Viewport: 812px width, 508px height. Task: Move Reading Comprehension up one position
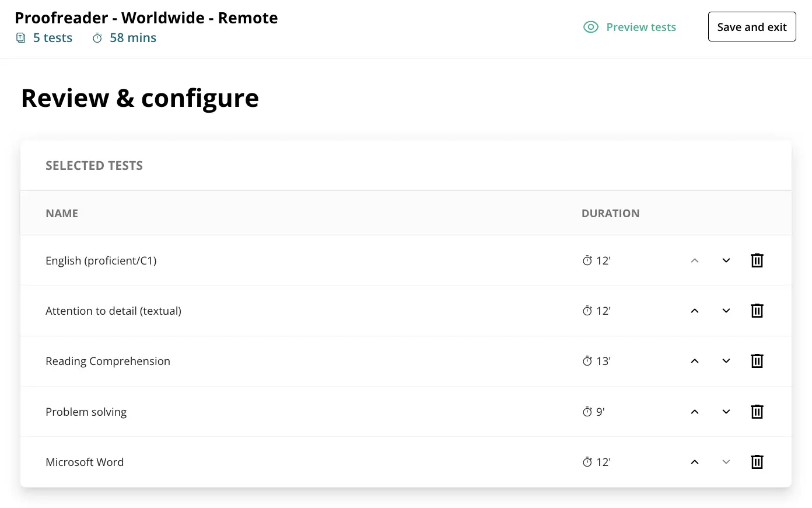pyautogui.click(x=694, y=361)
